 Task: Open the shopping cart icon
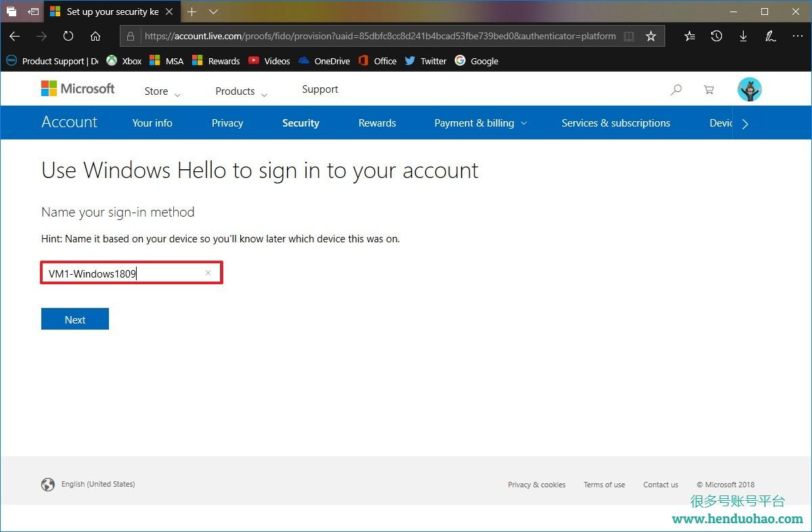click(x=708, y=89)
